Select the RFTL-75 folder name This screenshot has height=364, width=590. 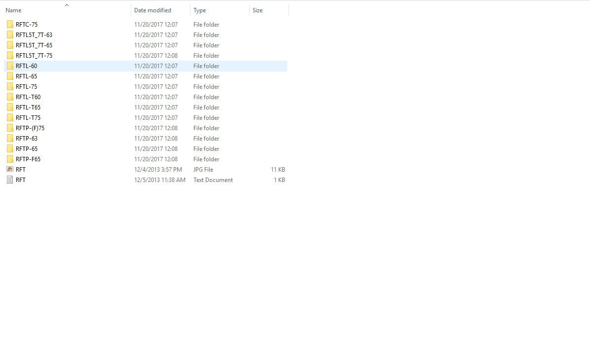click(x=26, y=87)
